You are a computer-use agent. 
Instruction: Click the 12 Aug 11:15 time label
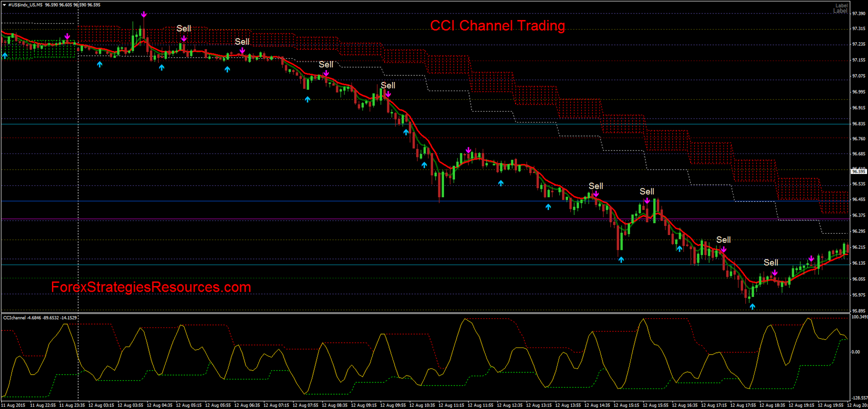[x=451, y=405]
